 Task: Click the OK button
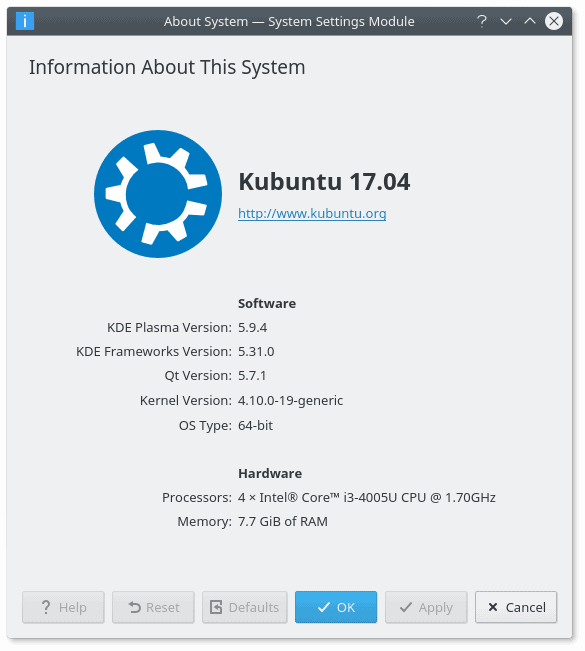pyautogui.click(x=336, y=607)
